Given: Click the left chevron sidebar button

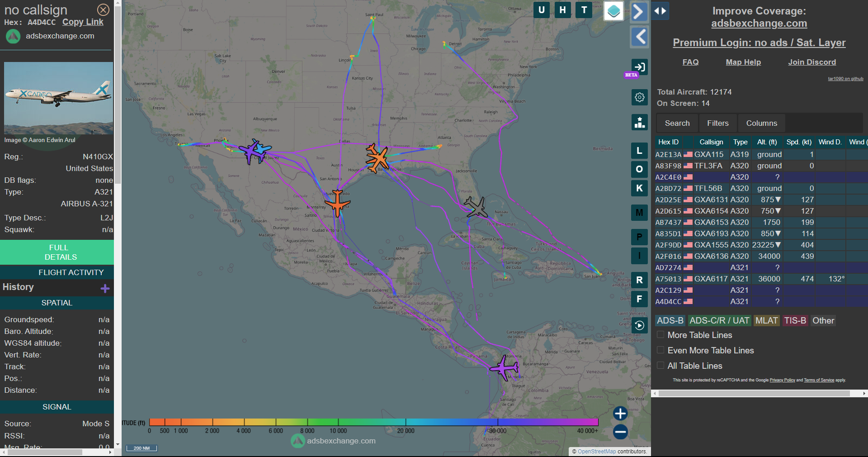Looking at the screenshot, I should coord(639,37).
